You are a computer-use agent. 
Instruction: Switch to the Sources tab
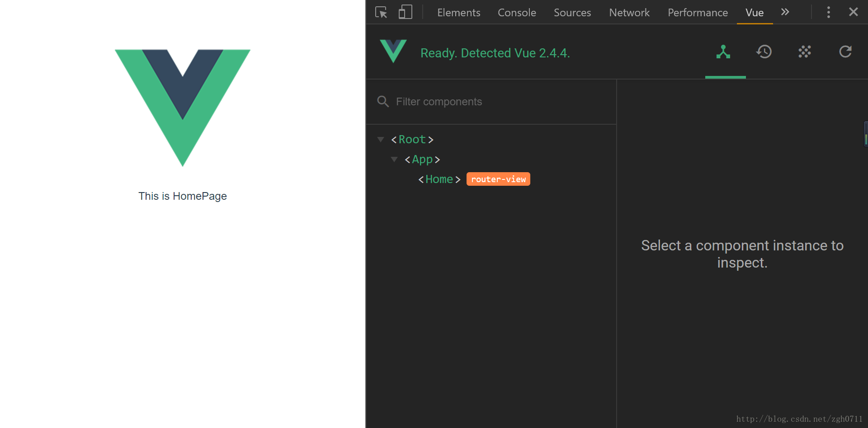click(572, 13)
